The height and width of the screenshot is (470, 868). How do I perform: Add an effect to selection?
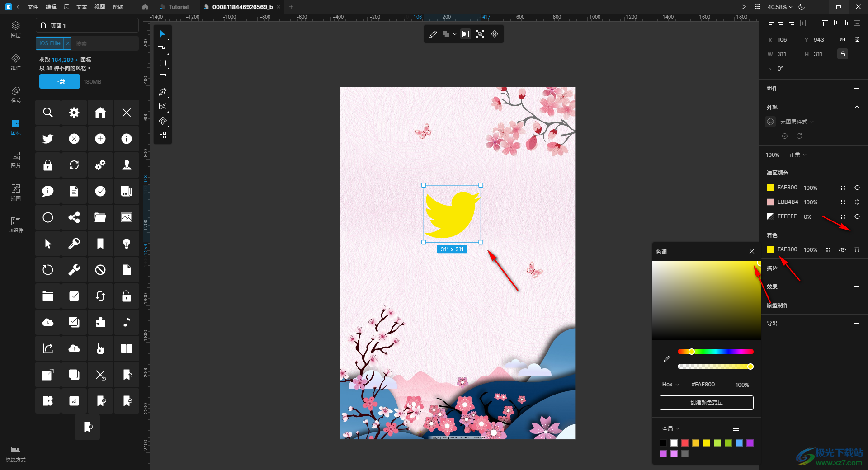[x=857, y=287]
